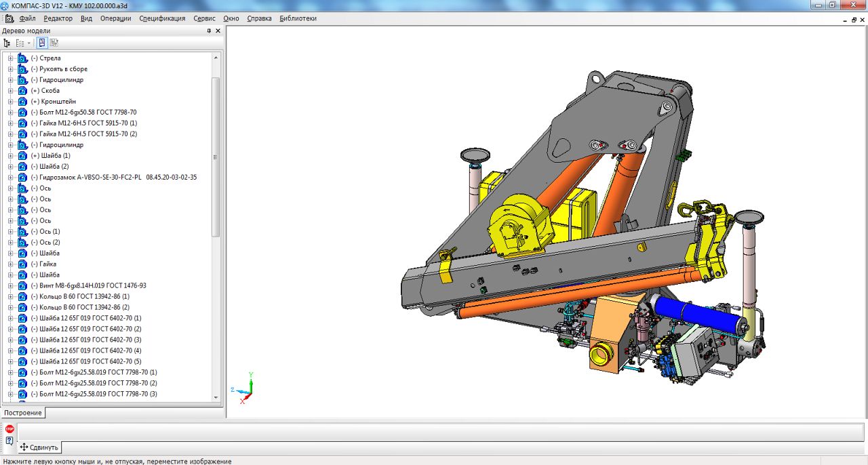Click the model tree vertical scrollbar down arrow

coord(216,398)
